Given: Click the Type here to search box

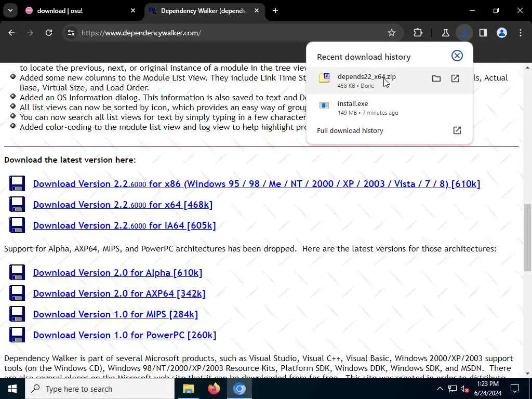Looking at the screenshot, I should pos(100,389).
